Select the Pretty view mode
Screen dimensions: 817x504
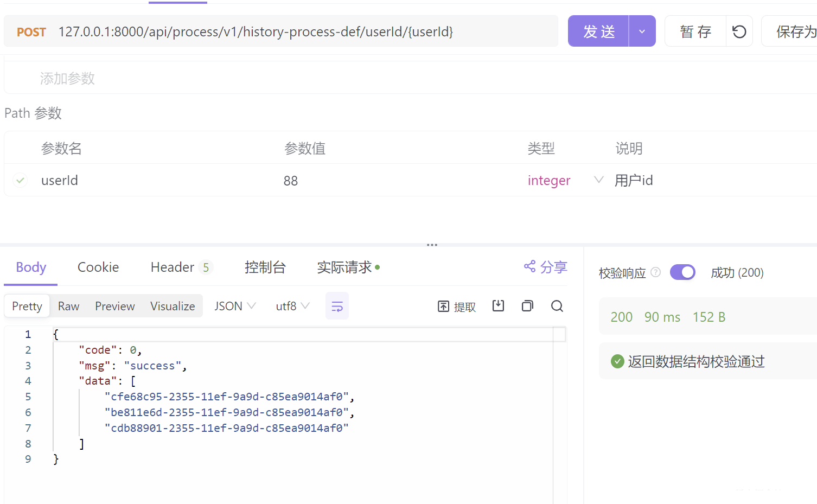click(x=27, y=306)
